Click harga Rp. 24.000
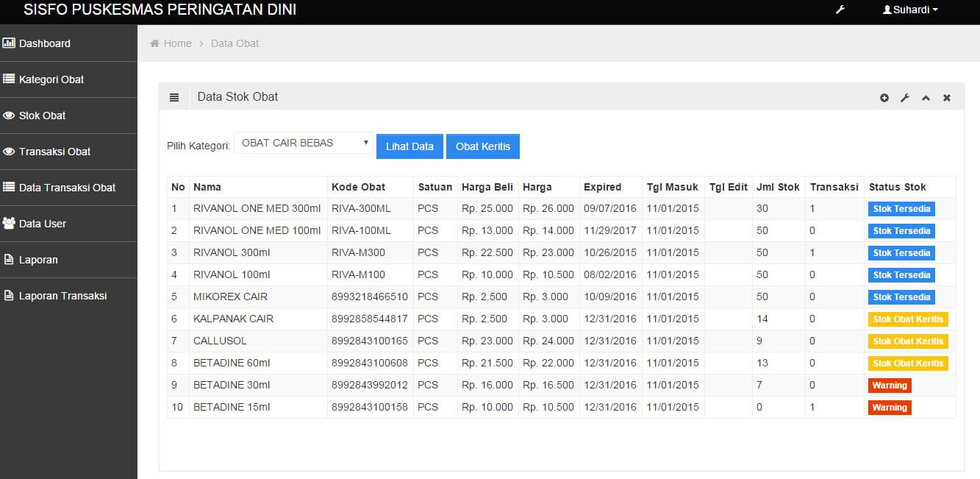This screenshot has width=980, height=479. click(548, 341)
